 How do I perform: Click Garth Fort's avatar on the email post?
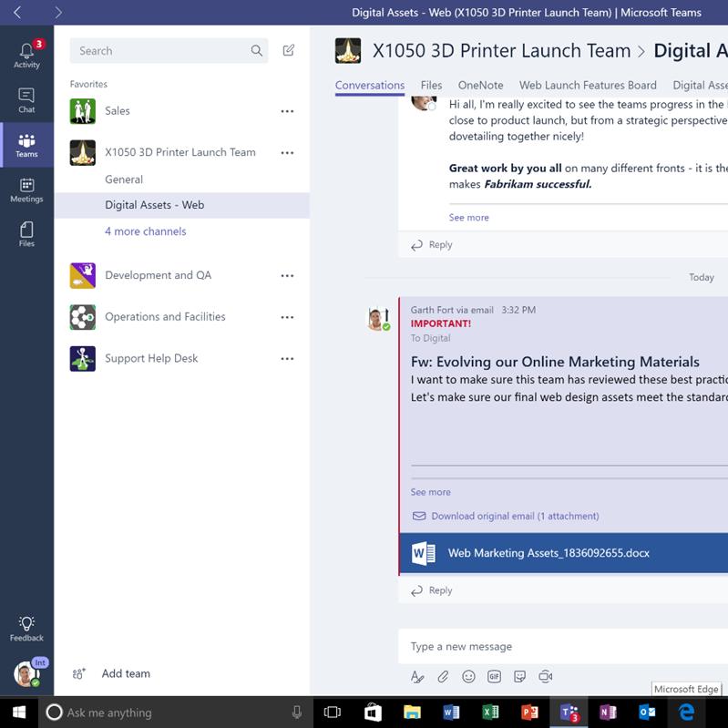[378, 319]
